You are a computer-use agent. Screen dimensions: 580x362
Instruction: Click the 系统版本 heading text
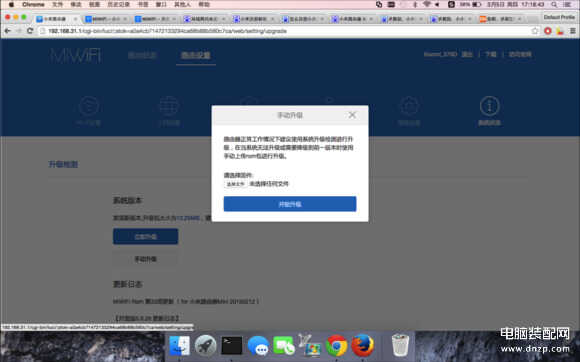128,200
